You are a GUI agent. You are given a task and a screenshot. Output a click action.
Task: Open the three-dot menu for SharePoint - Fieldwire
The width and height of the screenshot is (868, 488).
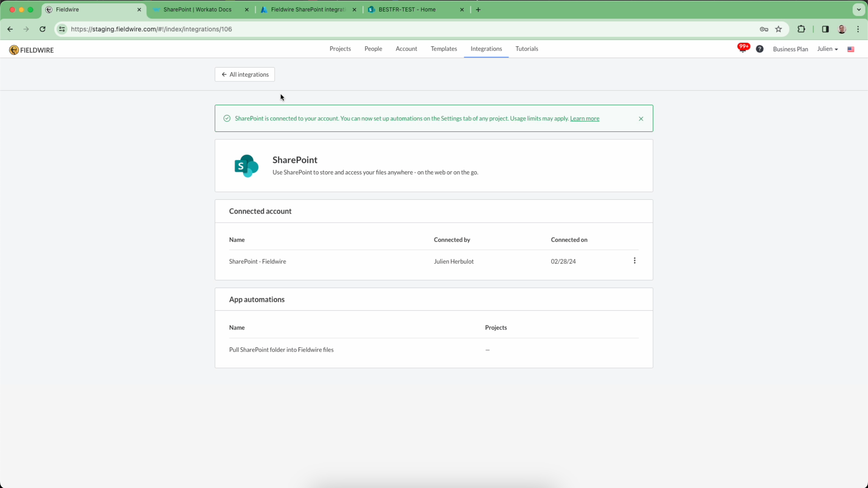[x=634, y=261]
